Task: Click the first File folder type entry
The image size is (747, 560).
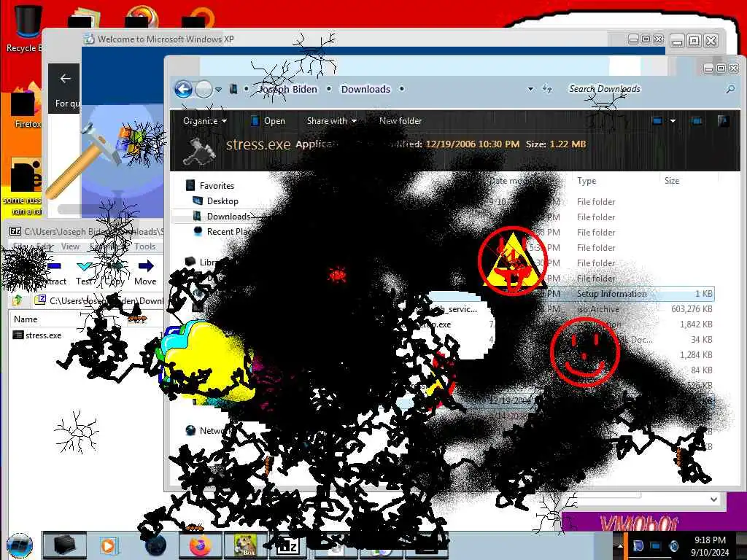Action: 596,202
